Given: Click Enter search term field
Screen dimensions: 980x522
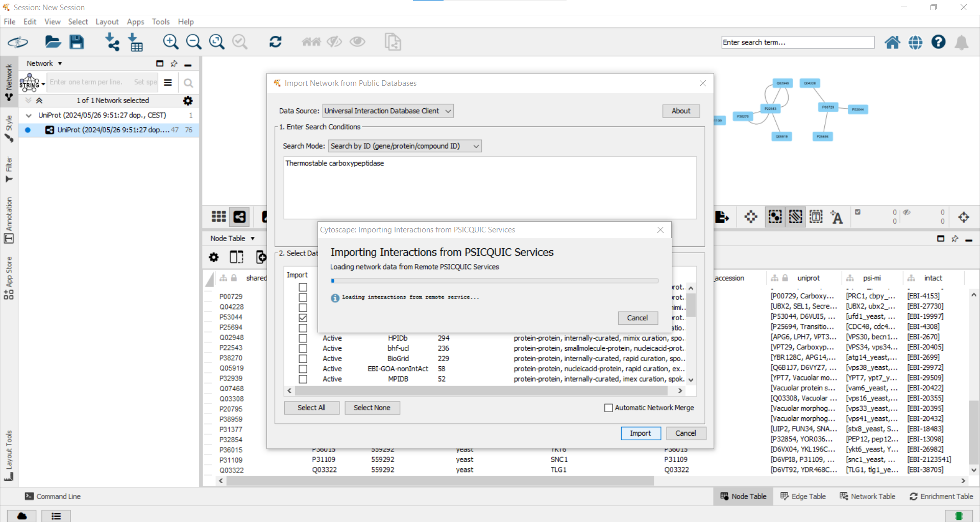Looking at the screenshot, I should click(x=798, y=42).
